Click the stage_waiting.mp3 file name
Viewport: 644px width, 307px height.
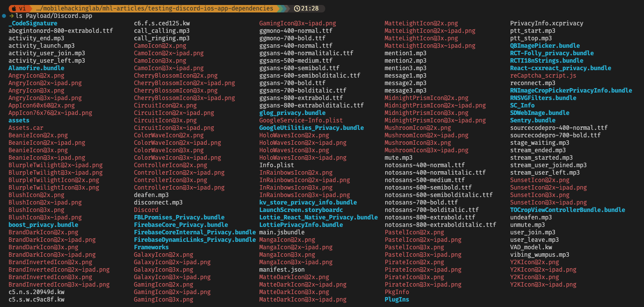540,143
